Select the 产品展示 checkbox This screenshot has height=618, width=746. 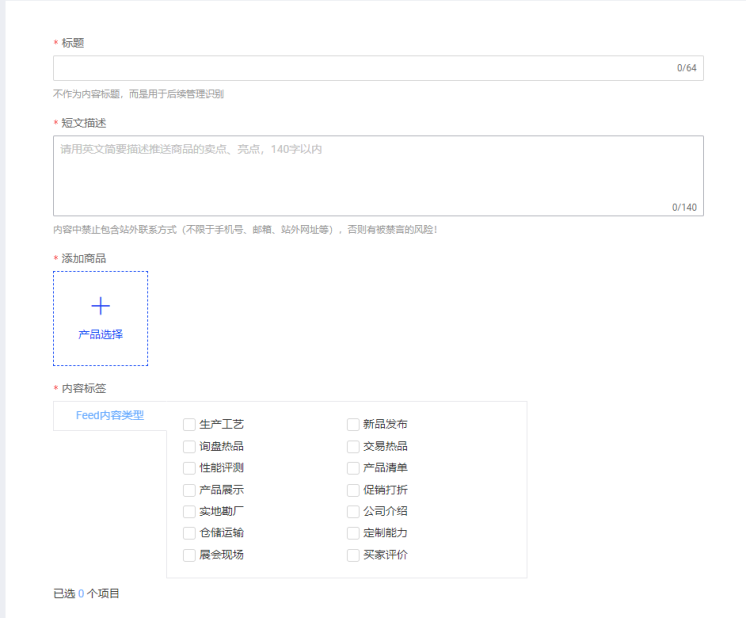[x=189, y=490]
